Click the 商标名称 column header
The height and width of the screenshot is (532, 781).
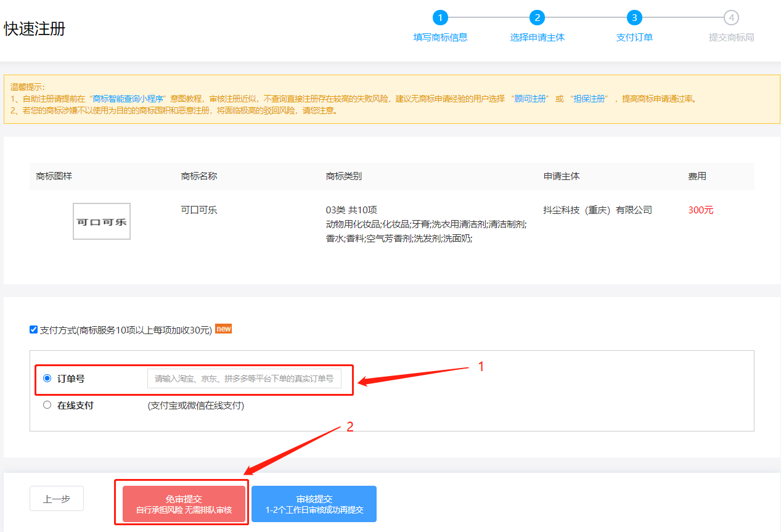click(x=199, y=176)
